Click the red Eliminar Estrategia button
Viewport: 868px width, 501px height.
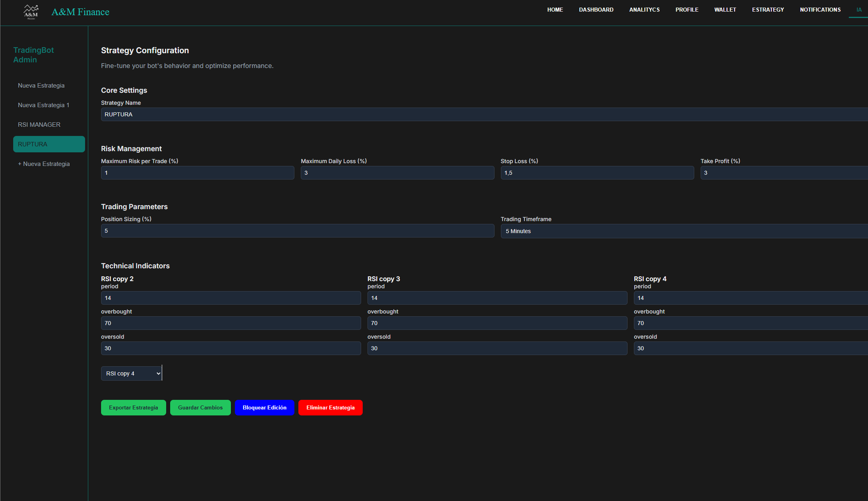(330, 407)
